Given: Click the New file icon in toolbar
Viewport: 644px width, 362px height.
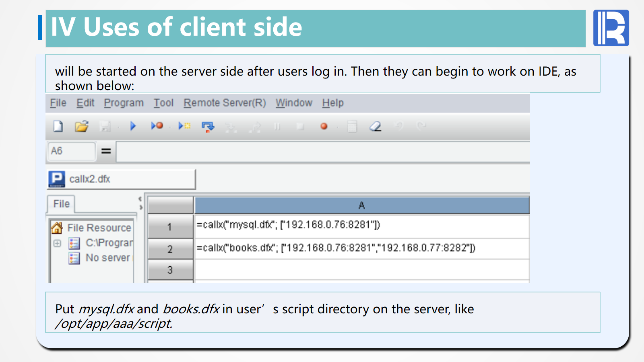Looking at the screenshot, I should point(58,126).
